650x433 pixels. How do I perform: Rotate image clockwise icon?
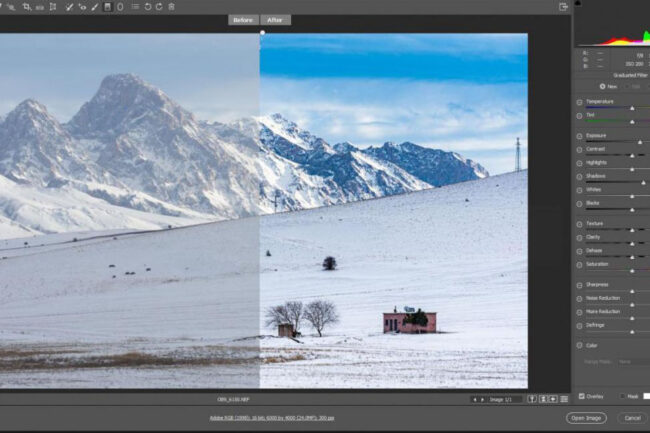coord(159,7)
